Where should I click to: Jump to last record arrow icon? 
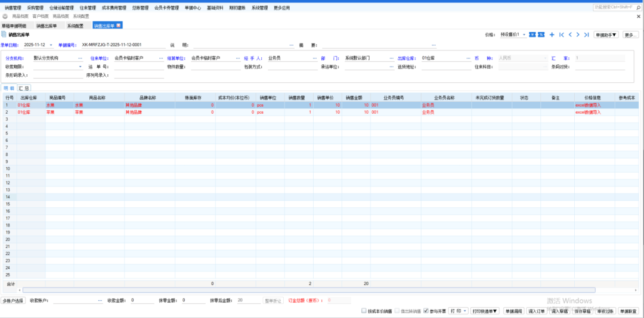point(587,35)
